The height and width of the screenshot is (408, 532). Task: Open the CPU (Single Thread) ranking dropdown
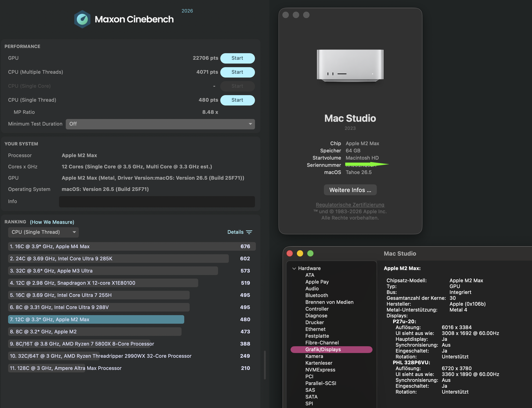(x=43, y=232)
